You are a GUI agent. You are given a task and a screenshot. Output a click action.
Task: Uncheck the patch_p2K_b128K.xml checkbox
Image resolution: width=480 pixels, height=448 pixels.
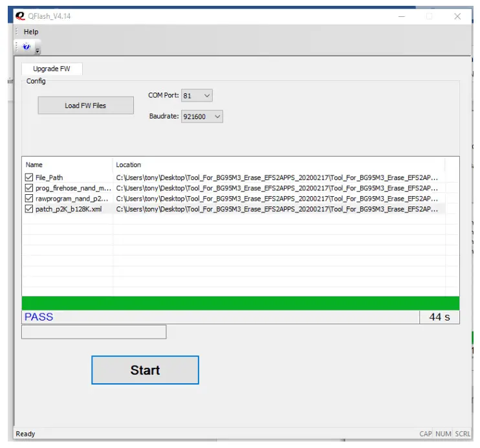point(29,208)
